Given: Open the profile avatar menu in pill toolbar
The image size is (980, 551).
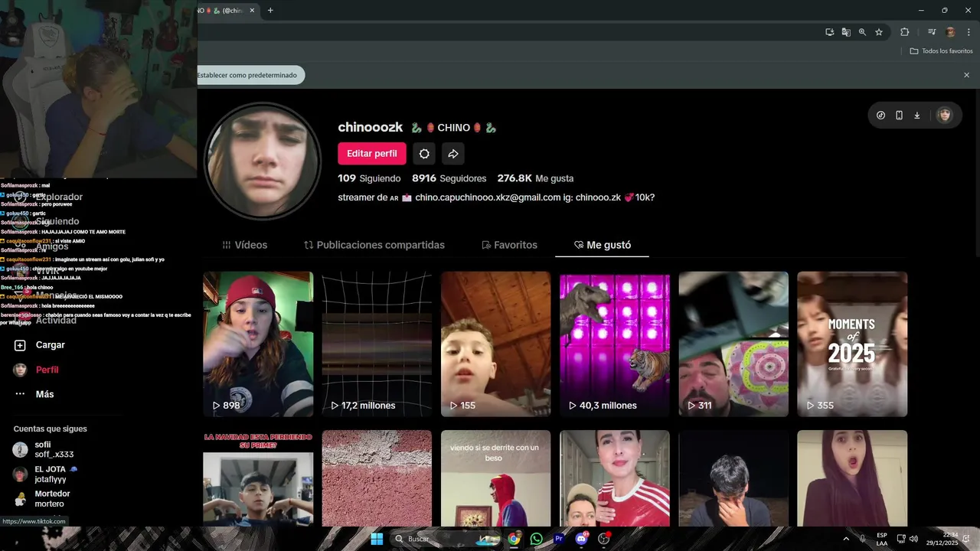Looking at the screenshot, I should 945,116.
